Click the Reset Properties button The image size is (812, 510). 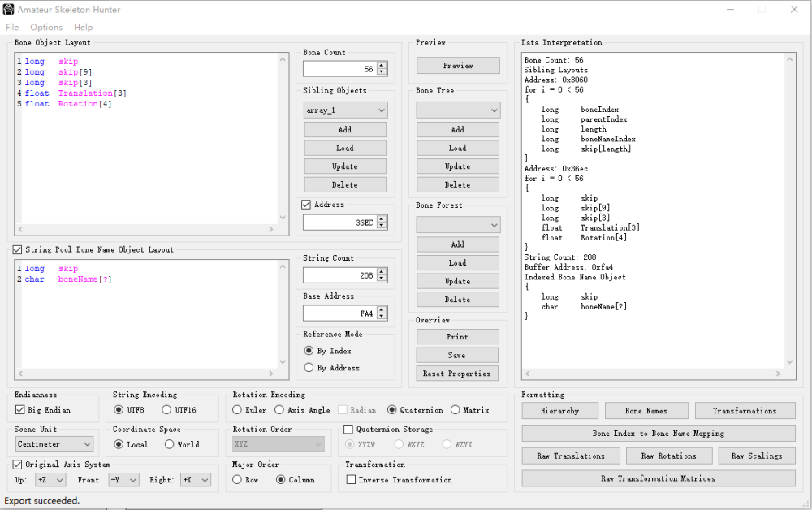pyautogui.click(x=456, y=374)
